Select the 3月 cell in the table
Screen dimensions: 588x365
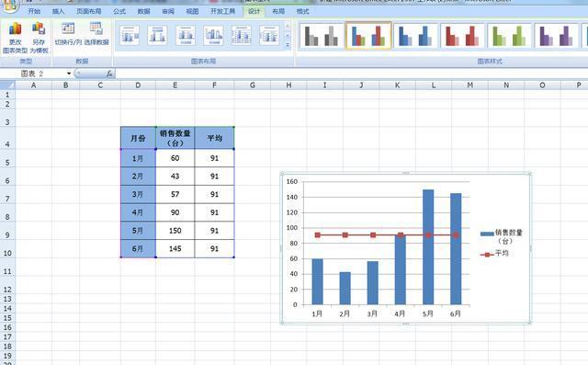138,194
